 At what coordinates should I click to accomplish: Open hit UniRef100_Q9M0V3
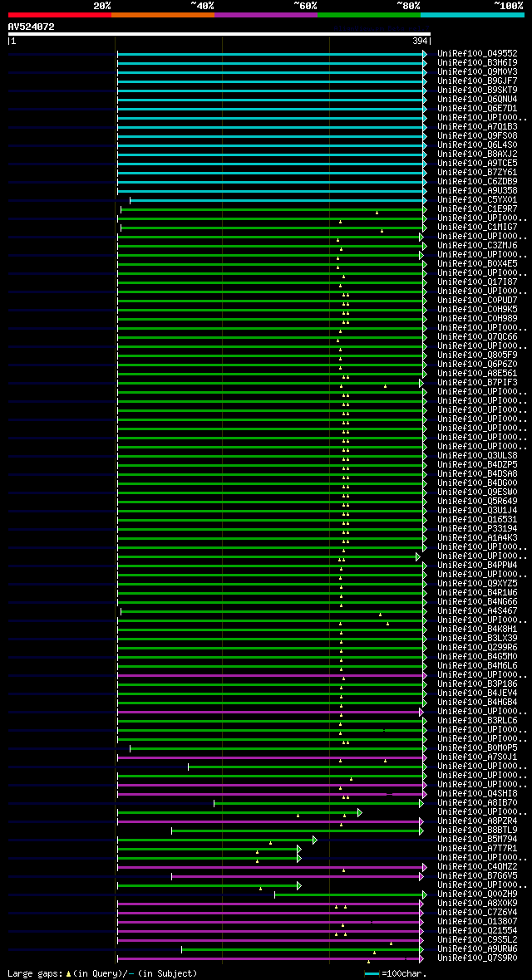pyautogui.click(x=477, y=72)
